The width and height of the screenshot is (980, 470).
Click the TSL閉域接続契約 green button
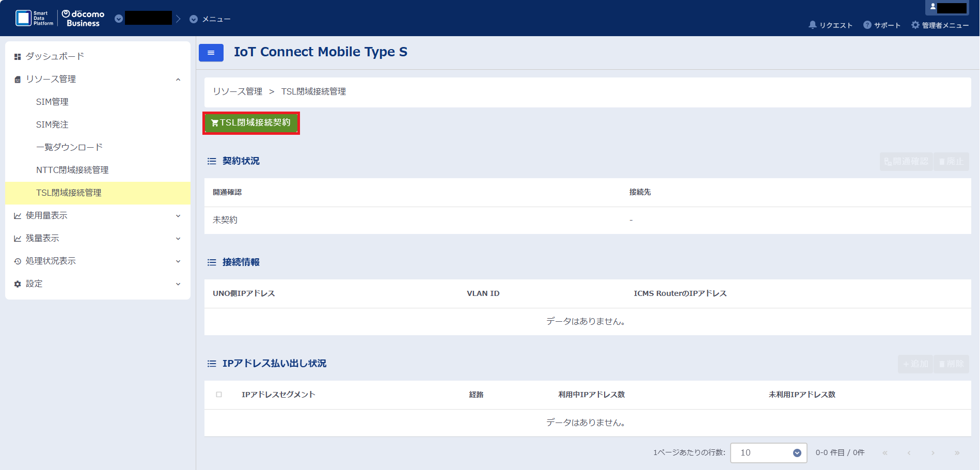tap(251, 123)
